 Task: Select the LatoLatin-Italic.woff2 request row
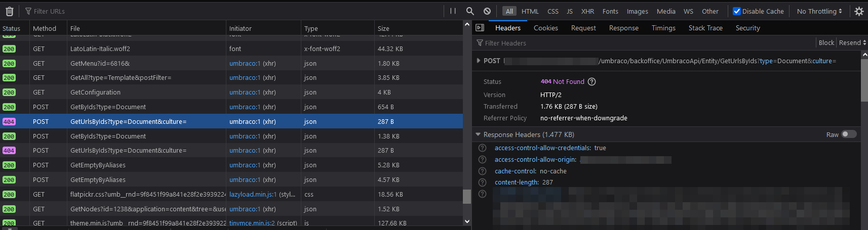tap(231, 49)
